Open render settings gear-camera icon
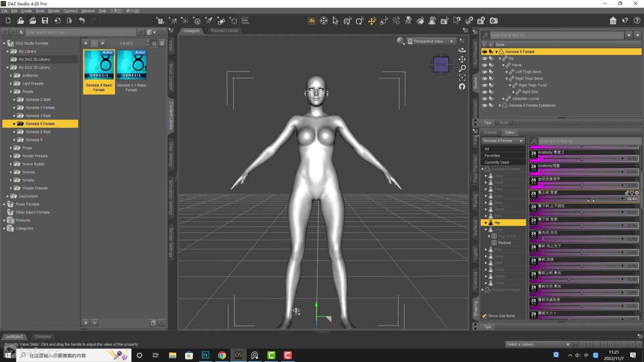 point(481,21)
